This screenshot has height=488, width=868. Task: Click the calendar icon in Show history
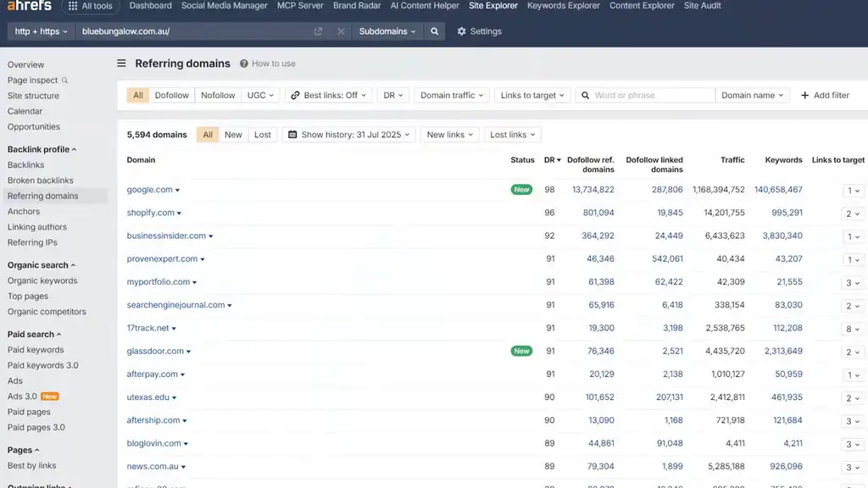coord(292,135)
